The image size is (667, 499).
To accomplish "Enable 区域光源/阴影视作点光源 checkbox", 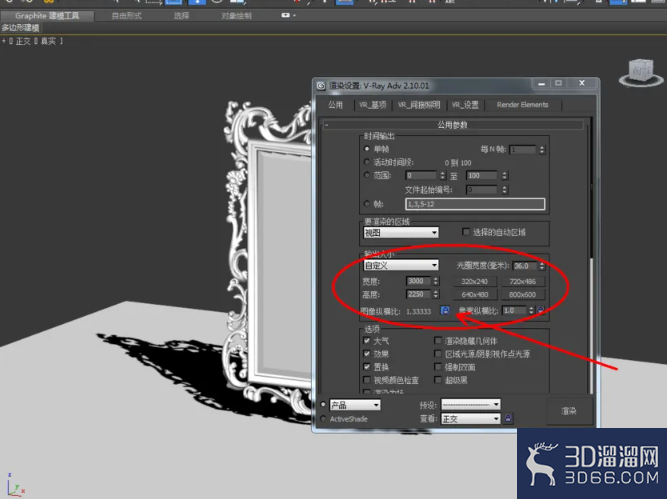I will click(438, 354).
